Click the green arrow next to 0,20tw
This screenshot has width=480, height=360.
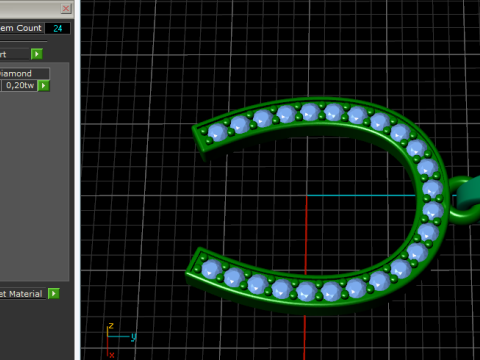(44, 86)
